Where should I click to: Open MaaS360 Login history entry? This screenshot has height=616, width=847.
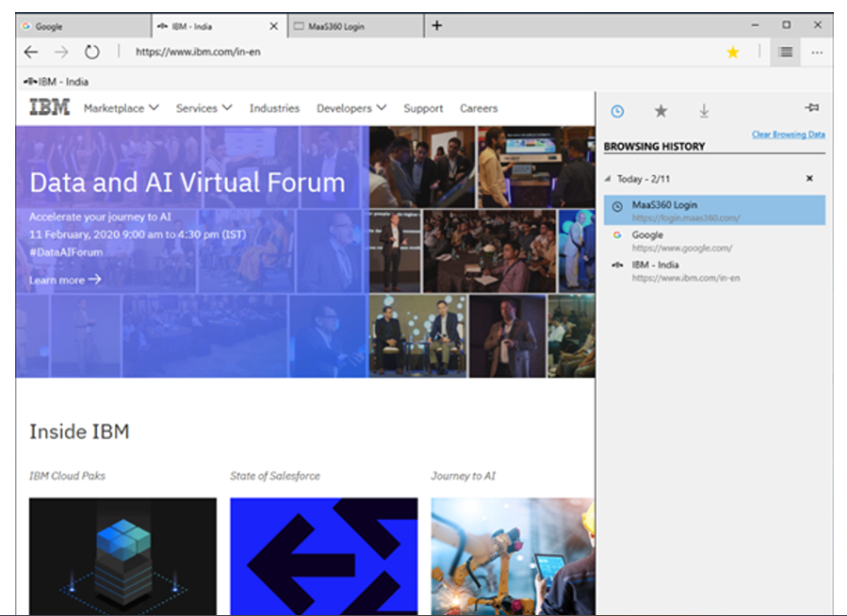coord(714,210)
